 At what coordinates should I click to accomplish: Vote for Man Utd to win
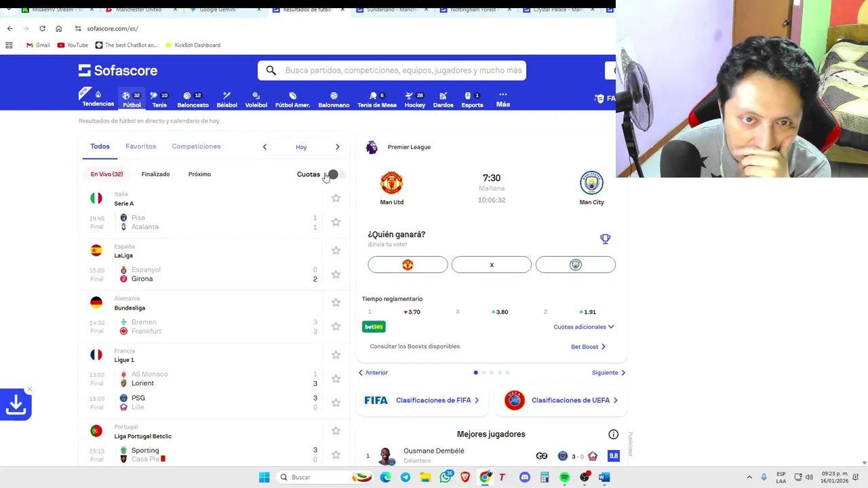tap(408, 265)
